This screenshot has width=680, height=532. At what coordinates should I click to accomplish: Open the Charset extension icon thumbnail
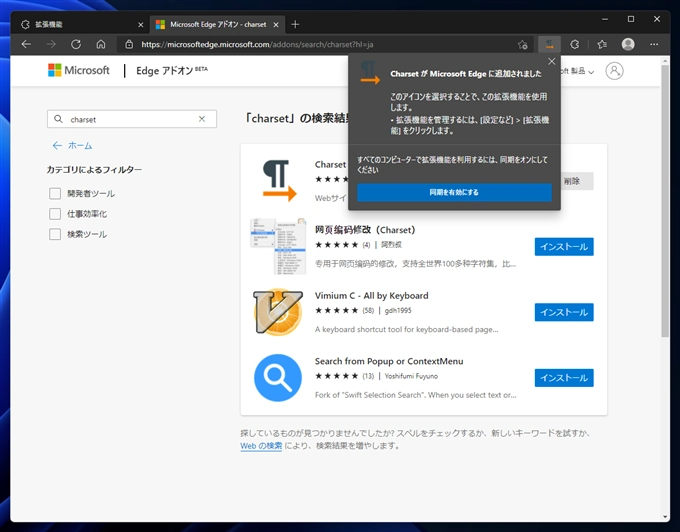point(278,180)
